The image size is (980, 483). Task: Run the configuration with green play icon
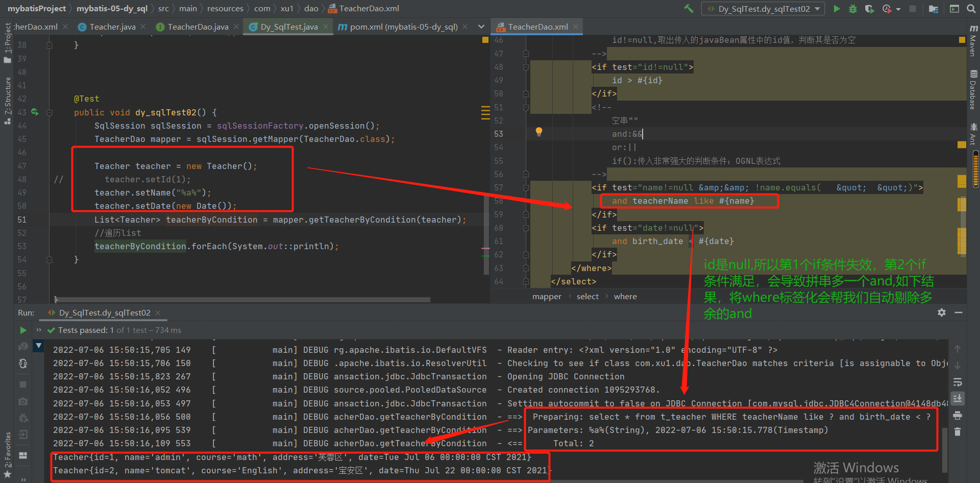837,9
